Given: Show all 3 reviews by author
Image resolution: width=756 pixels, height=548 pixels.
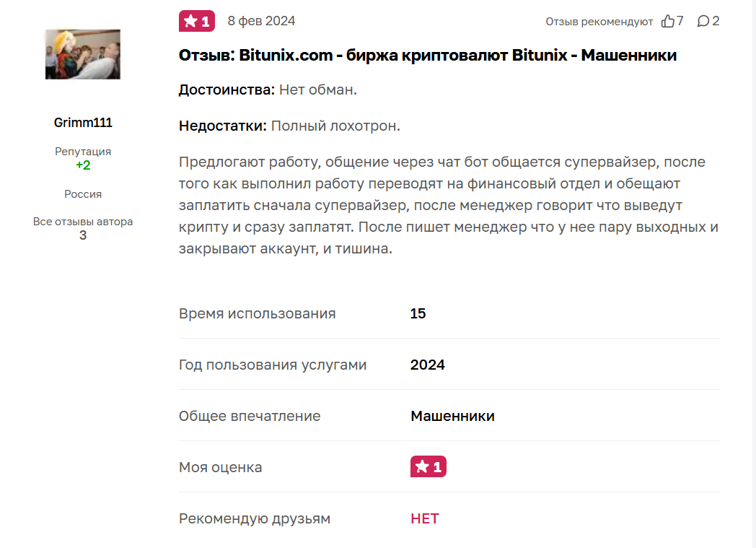Looking at the screenshot, I should pyautogui.click(x=83, y=235).
